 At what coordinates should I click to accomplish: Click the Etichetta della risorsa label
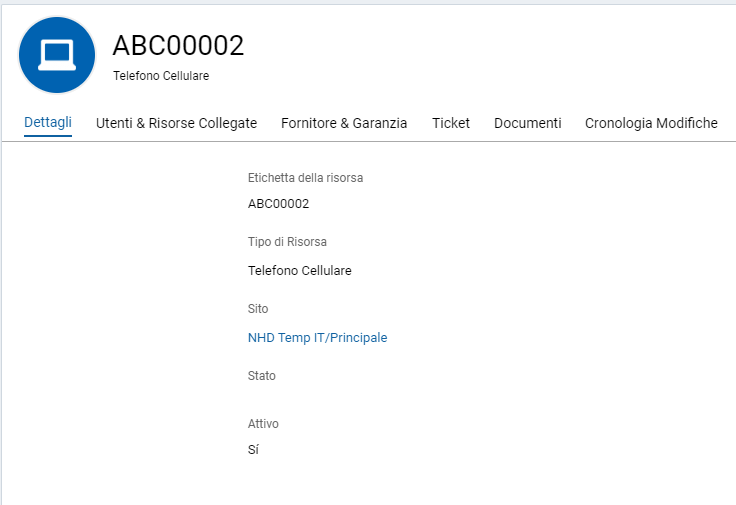click(306, 178)
